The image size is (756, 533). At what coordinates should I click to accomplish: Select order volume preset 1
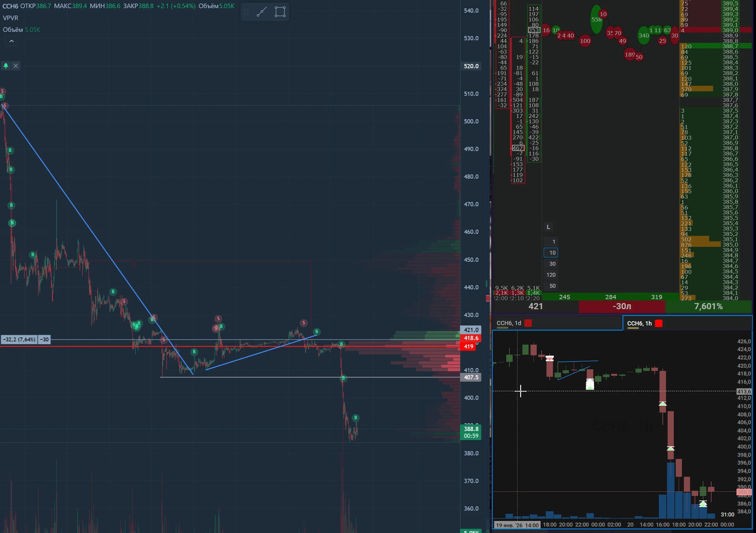[x=551, y=242]
